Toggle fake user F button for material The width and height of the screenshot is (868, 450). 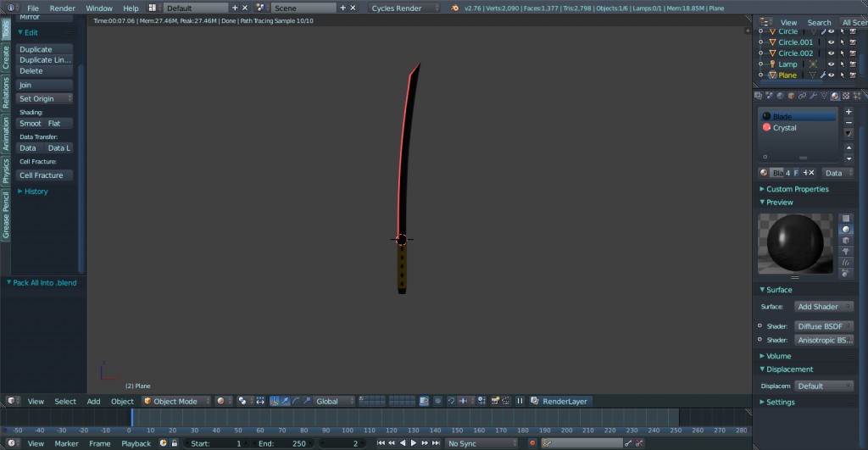796,173
